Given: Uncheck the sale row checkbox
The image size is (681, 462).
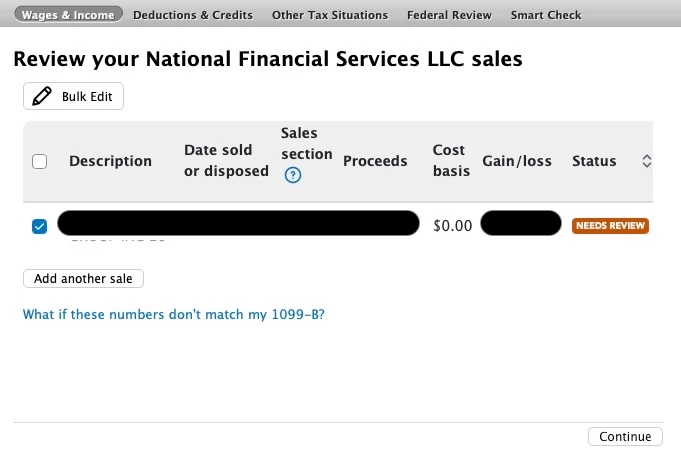Looking at the screenshot, I should pos(40,226).
